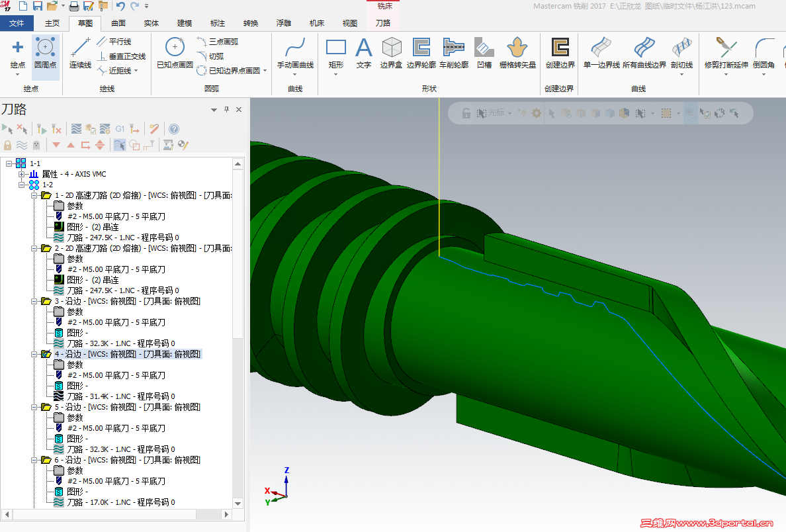Image resolution: width=786 pixels, height=532 pixels.
Task: Toggle highlighted selection-mode icon in viewport bar
Action: tap(690, 113)
